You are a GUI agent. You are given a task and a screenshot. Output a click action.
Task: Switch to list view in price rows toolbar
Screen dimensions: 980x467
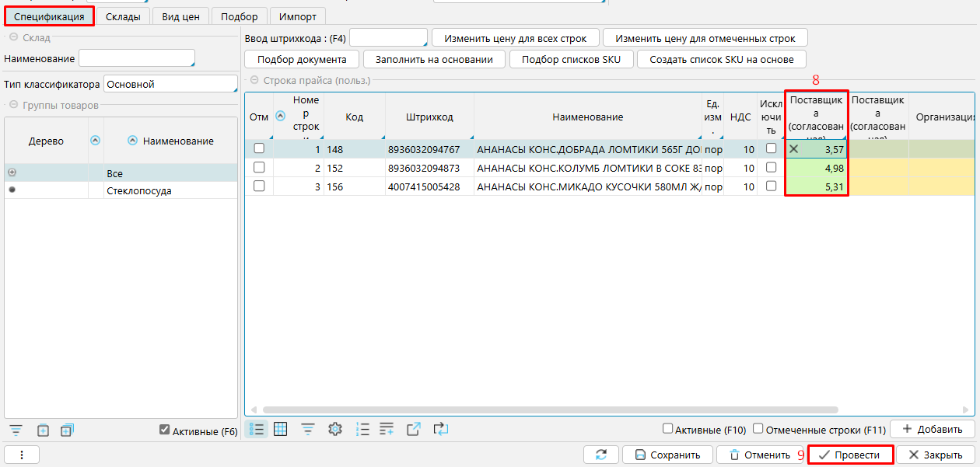[x=258, y=429]
